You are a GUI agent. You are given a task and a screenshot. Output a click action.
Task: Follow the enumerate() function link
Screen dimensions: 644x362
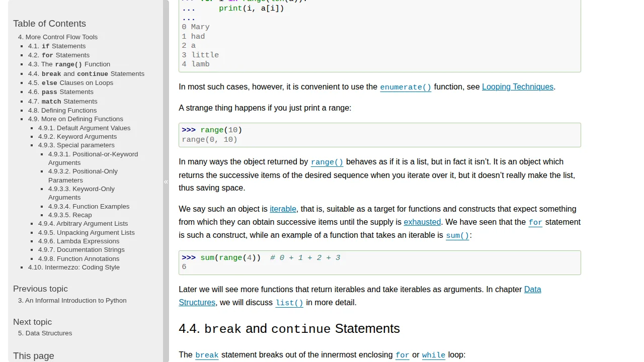click(406, 87)
